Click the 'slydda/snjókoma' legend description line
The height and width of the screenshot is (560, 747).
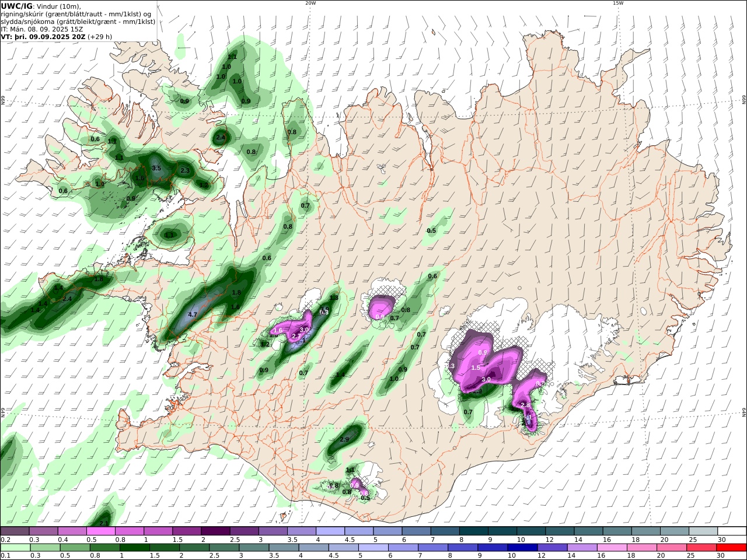tap(78, 21)
